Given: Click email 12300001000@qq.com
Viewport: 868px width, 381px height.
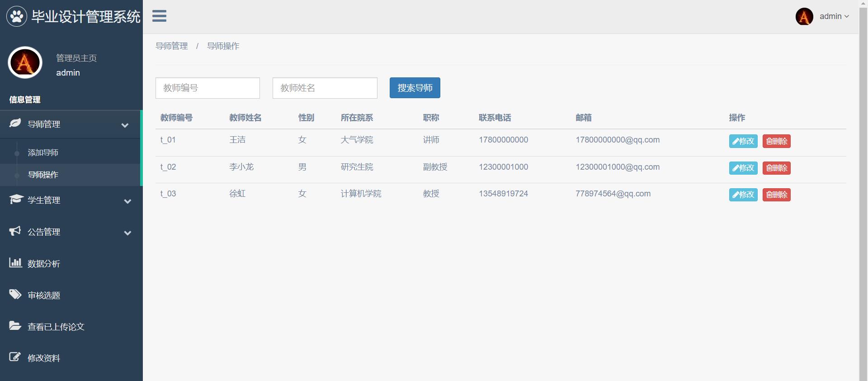Looking at the screenshot, I should [618, 167].
